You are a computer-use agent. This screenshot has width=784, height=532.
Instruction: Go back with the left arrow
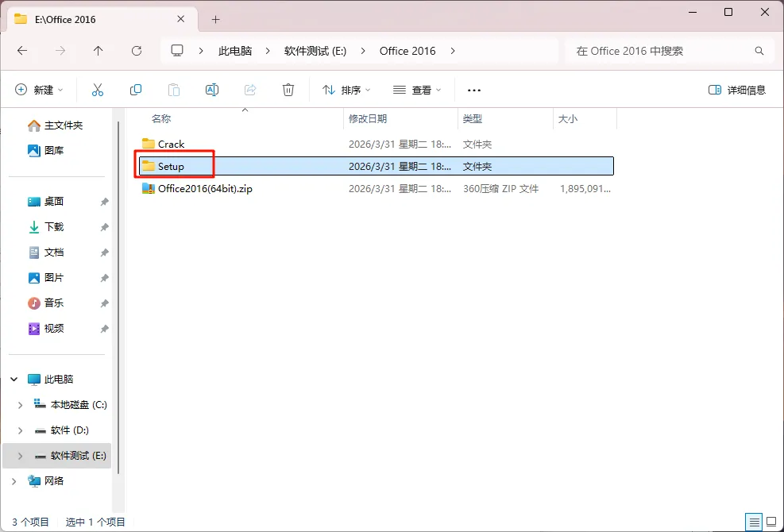click(x=22, y=51)
